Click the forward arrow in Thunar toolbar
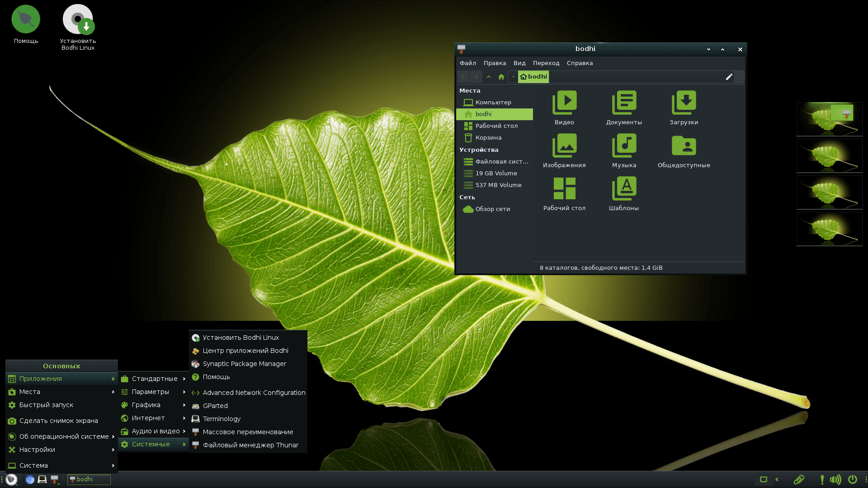The image size is (868, 488). coord(476,77)
